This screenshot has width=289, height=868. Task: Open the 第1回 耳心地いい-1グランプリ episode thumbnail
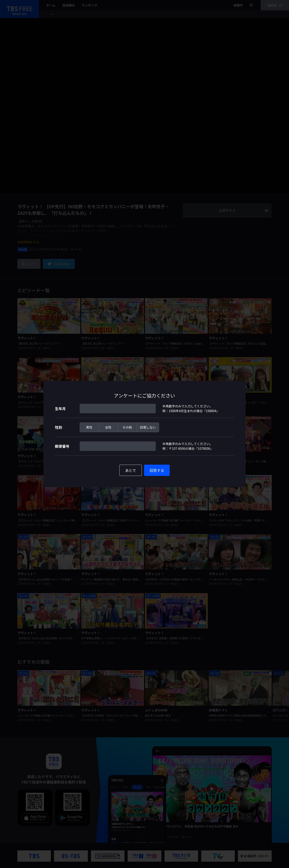[x=112, y=316]
